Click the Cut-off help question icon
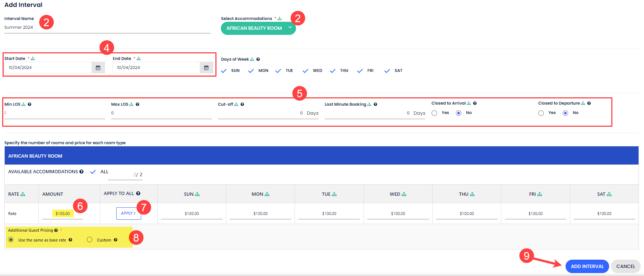Viewport: 644px width, 276px height. pos(242,104)
